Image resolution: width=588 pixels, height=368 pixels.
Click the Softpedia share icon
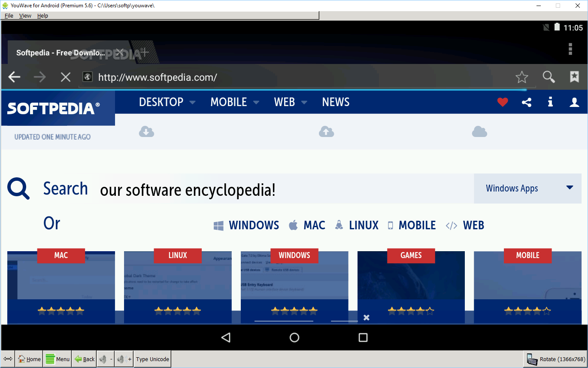coord(527,102)
